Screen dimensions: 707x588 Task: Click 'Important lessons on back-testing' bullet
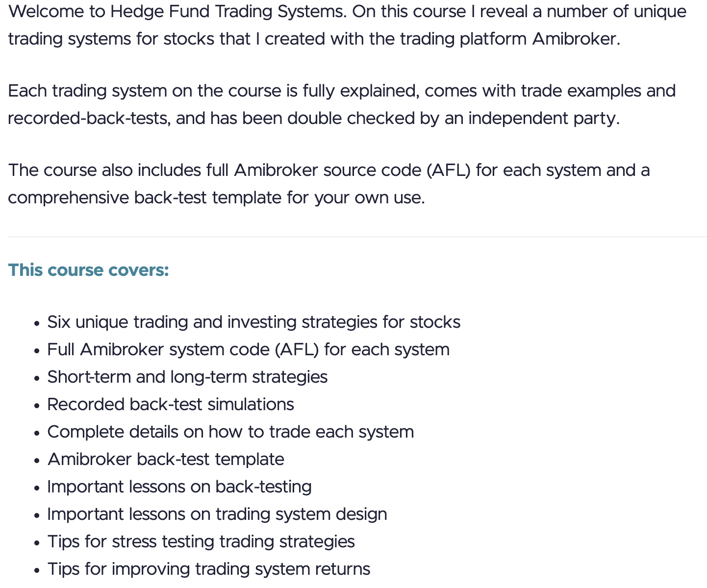coord(179,487)
